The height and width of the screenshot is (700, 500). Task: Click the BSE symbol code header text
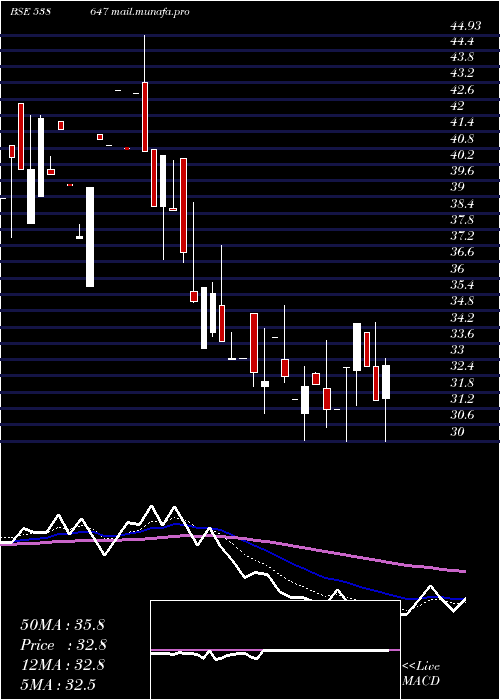[30, 12]
